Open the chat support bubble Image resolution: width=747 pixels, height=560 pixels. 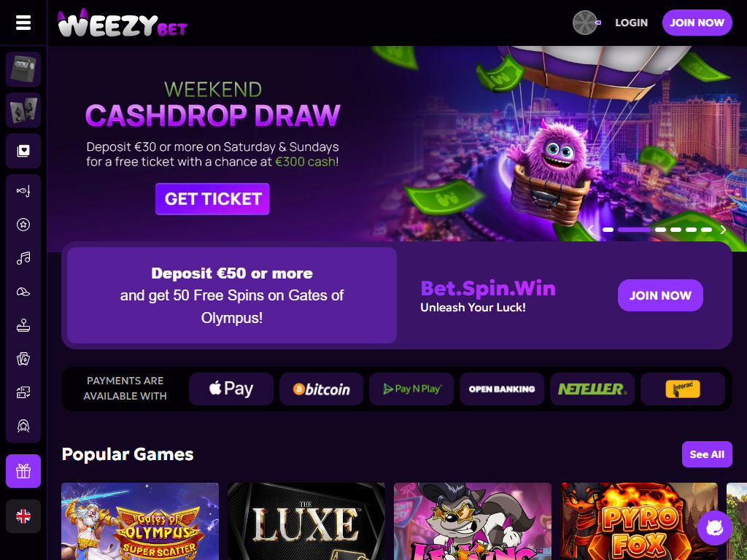tap(715, 528)
